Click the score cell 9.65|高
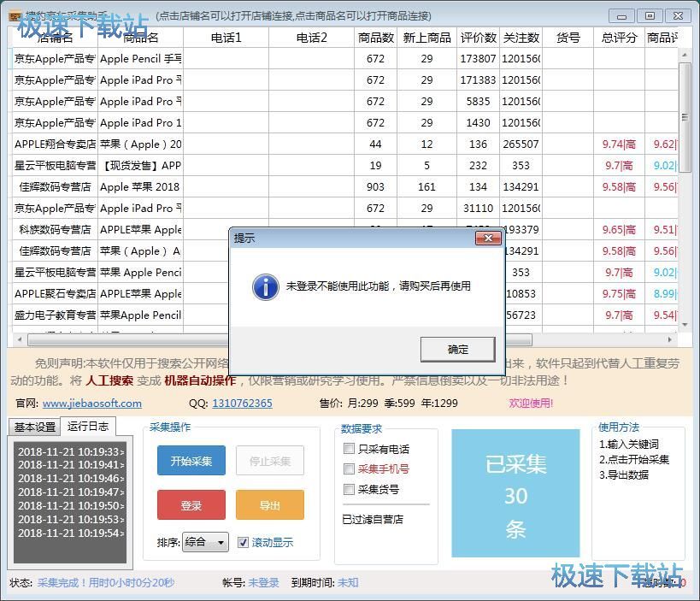 [x=619, y=229]
